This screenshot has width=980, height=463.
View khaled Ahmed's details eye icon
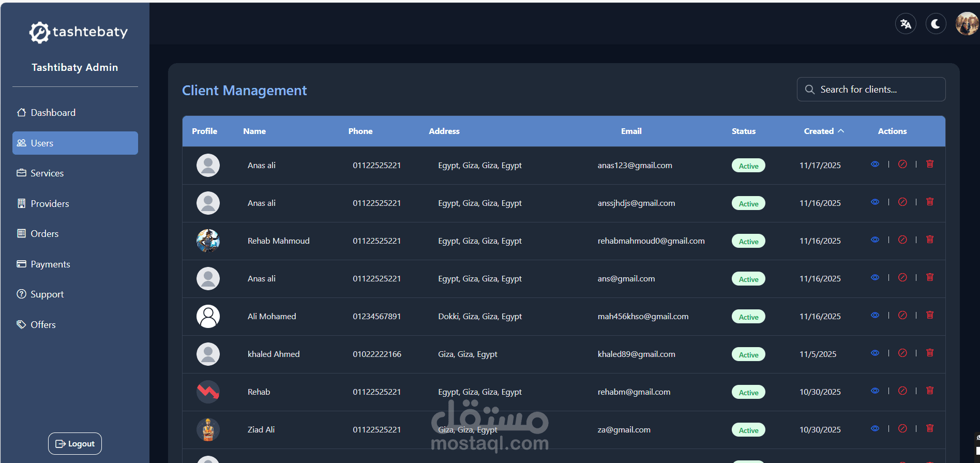click(x=875, y=353)
